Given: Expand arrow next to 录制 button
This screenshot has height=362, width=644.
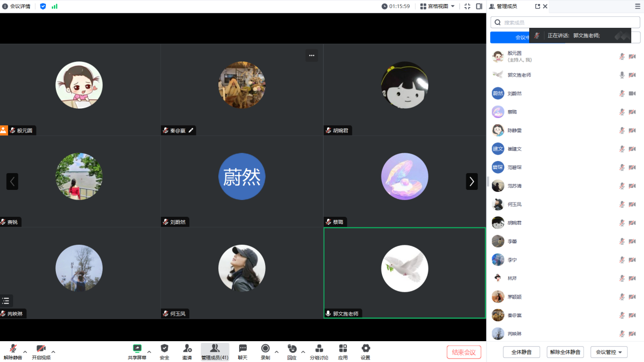Looking at the screenshot, I should 276,351.
